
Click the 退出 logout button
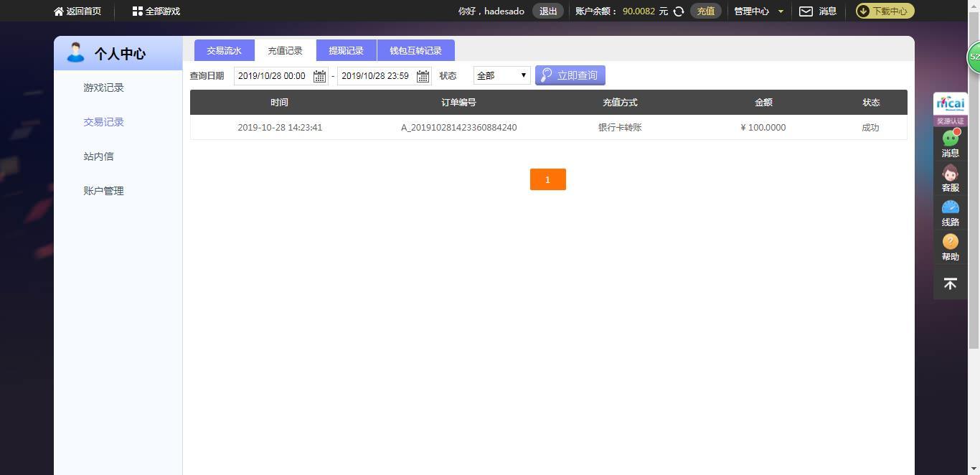pos(548,11)
